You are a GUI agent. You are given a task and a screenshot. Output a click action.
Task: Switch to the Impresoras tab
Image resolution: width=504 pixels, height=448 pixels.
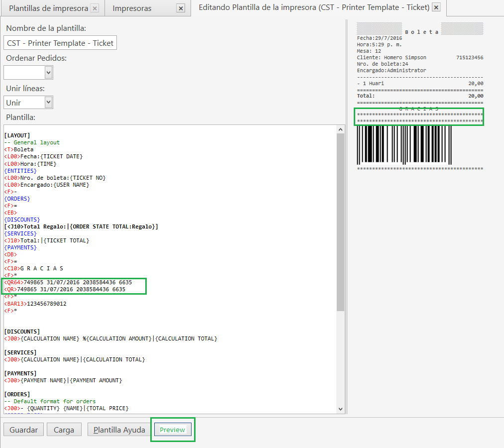[x=132, y=8]
